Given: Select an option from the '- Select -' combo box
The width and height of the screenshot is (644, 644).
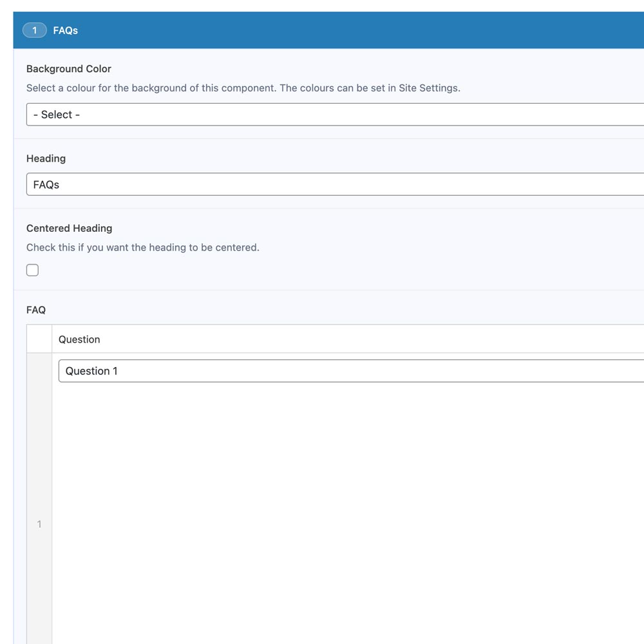Looking at the screenshot, I should coord(258,114).
